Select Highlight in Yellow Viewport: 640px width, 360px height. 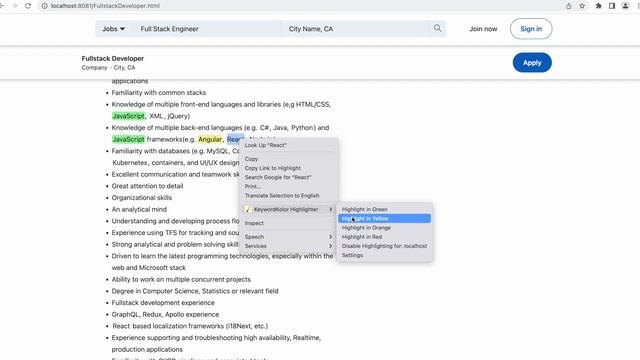[384, 218]
